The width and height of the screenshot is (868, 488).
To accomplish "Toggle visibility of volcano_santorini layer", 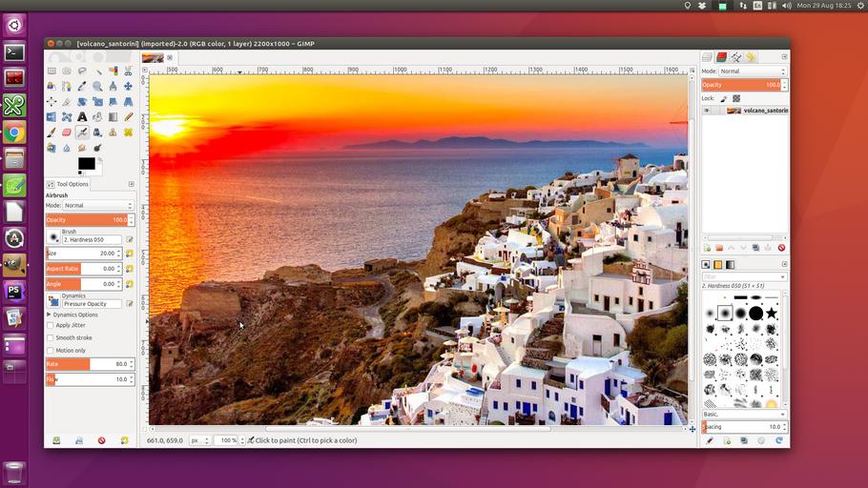I will pyautogui.click(x=707, y=111).
